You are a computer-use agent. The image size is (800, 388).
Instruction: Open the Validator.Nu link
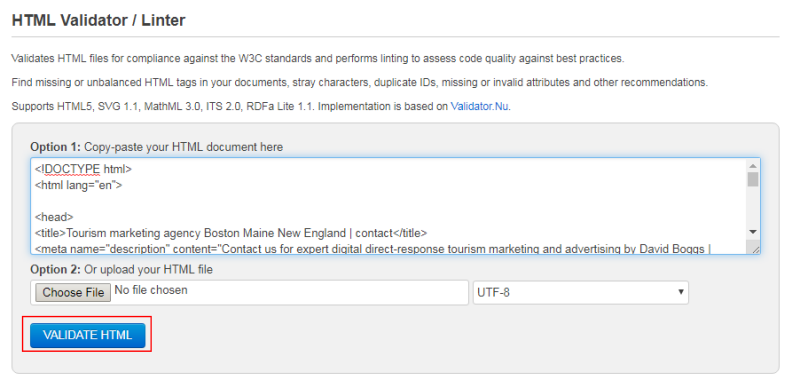(480, 107)
